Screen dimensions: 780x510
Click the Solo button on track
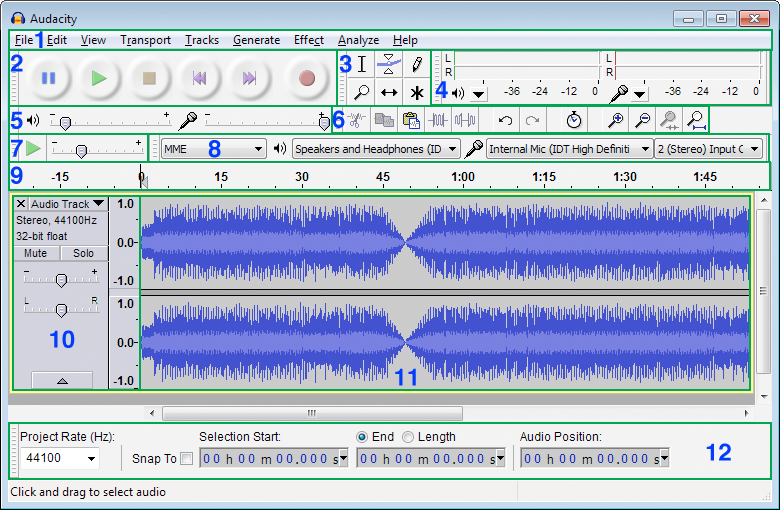(x=83, y=254)
